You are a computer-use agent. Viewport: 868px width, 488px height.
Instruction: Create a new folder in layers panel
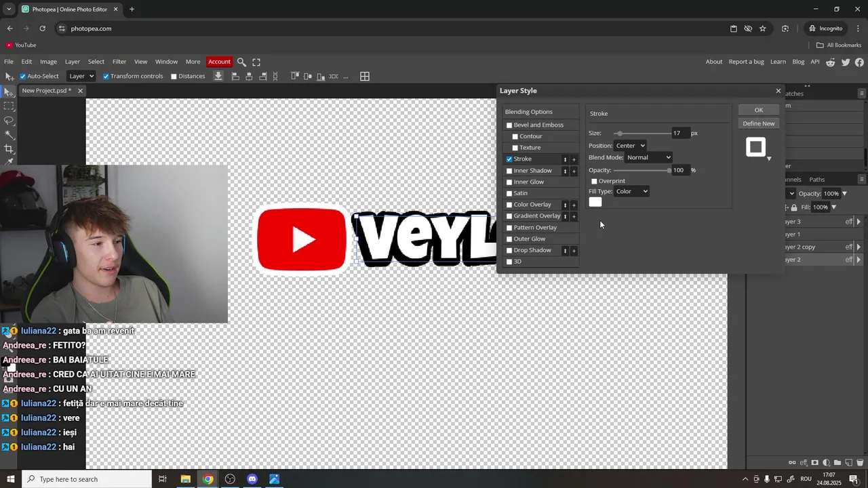click(837, 463)
